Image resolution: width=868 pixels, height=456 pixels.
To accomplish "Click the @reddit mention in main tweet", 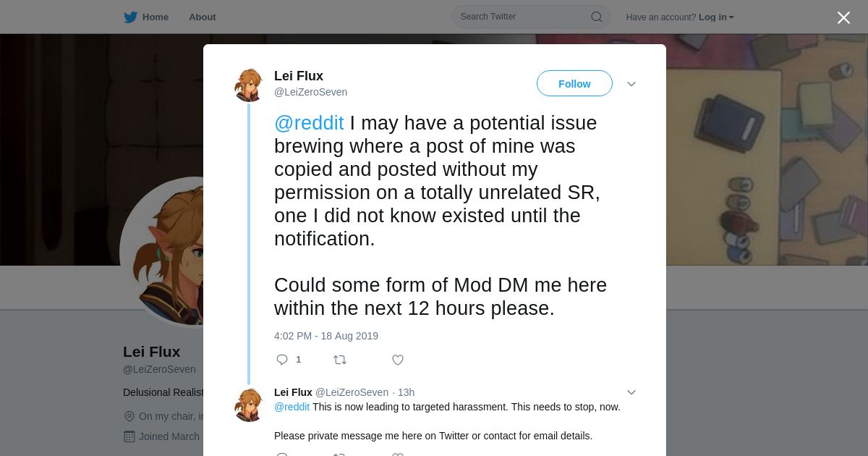I will click(x=309, y=123).
